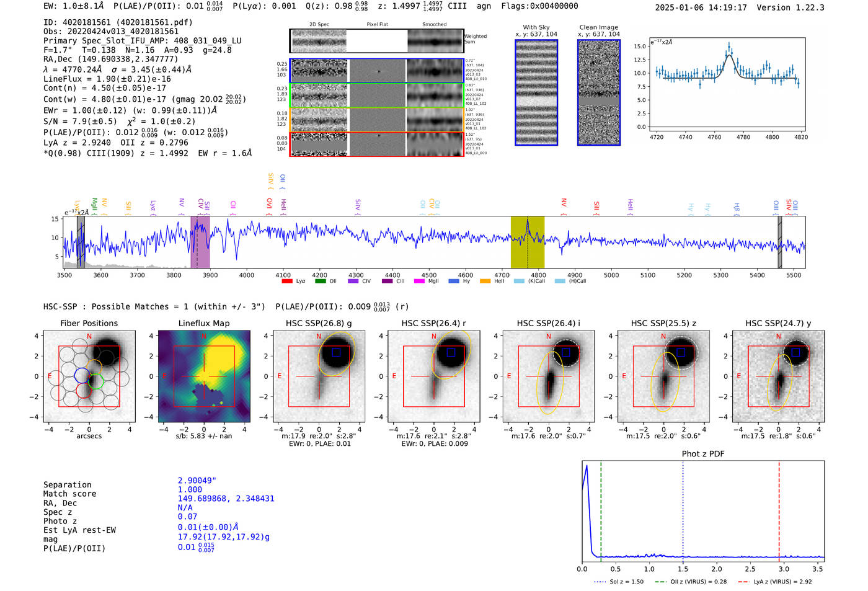
Task: Open the Lineflux Map image
Action: click(204, 376)
